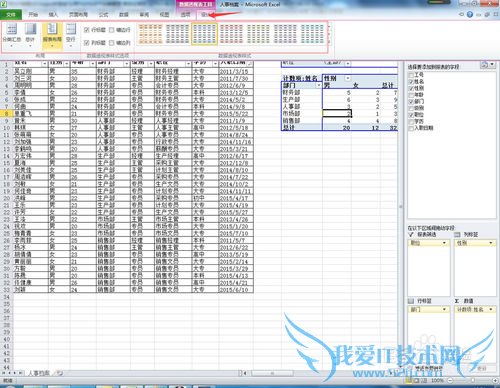500x388 pixels.
Task: Switch to Page Break Preview in status bar
Action: click(x=424, y=380)
